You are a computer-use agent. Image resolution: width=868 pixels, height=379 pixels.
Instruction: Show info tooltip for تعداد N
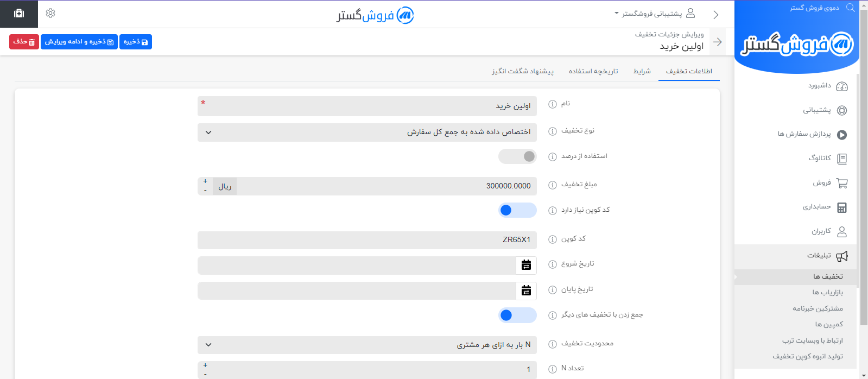(552, 369)
